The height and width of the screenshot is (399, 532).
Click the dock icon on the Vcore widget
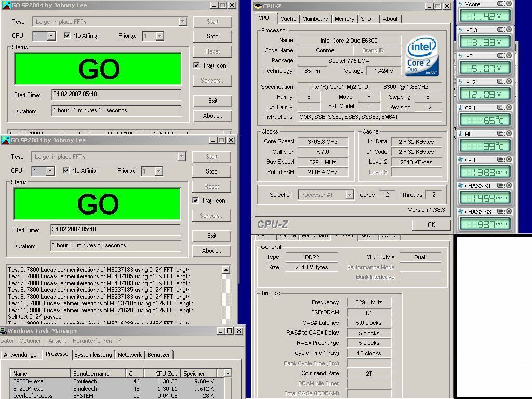click(x=501, y=4)
